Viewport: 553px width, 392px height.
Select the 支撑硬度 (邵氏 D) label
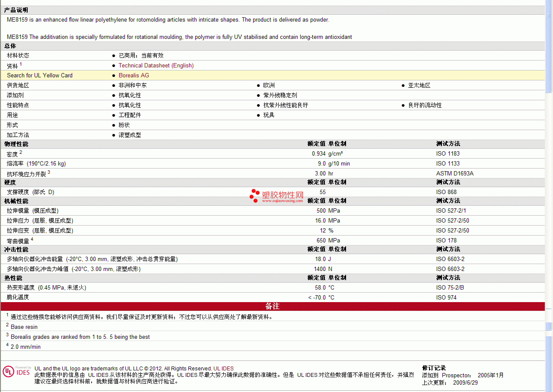[x=31, y=192]
